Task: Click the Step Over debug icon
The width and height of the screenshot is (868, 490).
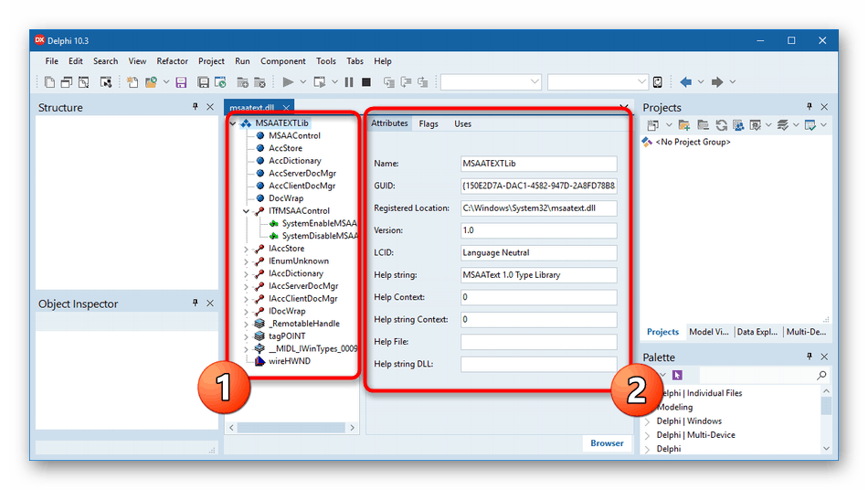Action: (x=406, y=82)
